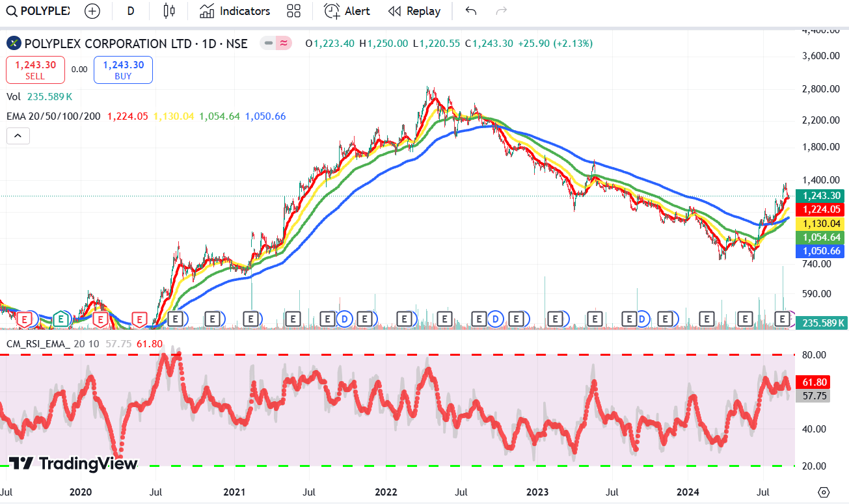The image size is (849, 504).
Task: Click the yellow 1,130.04 EMA price axis label
Action: 821,223
